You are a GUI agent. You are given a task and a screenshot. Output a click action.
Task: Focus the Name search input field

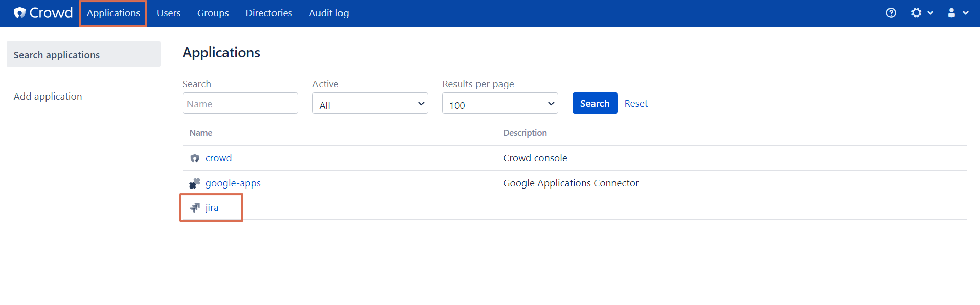pyautogui.click(x=240, y=103)
